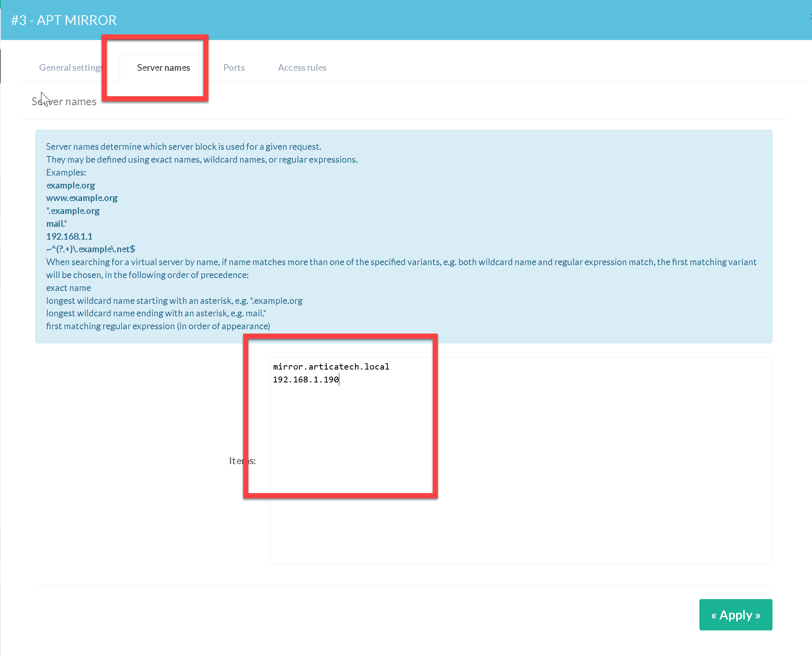
Task: Click the 'exact name' precedence line
Action: click(x=68, y=288)
